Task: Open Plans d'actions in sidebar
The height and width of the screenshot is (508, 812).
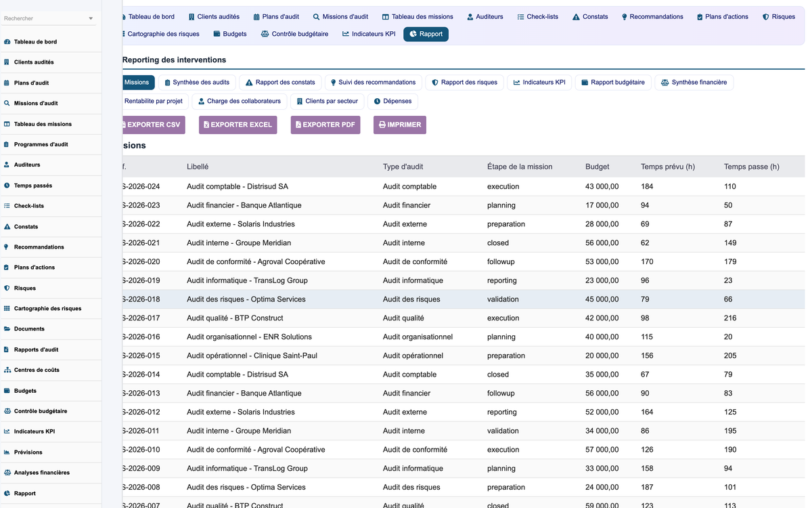Action: (x=51, y=268)
